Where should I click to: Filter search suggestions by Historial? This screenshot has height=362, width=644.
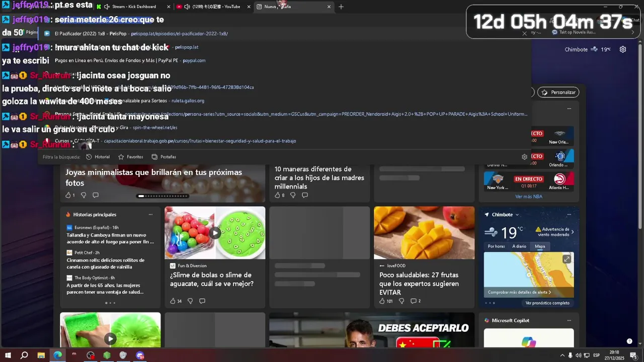tap(98, 157)
